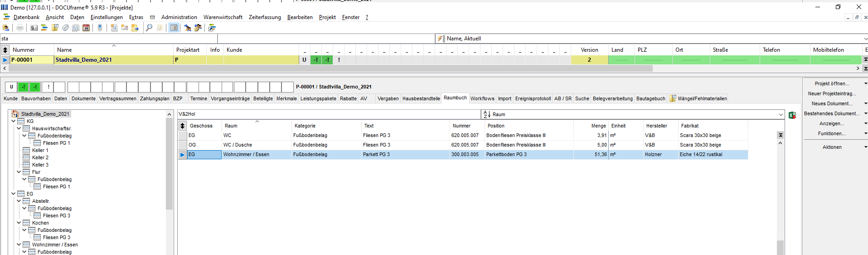Collapse the EG tree node
Screen dimensions: 868x255
coord(14,194)
